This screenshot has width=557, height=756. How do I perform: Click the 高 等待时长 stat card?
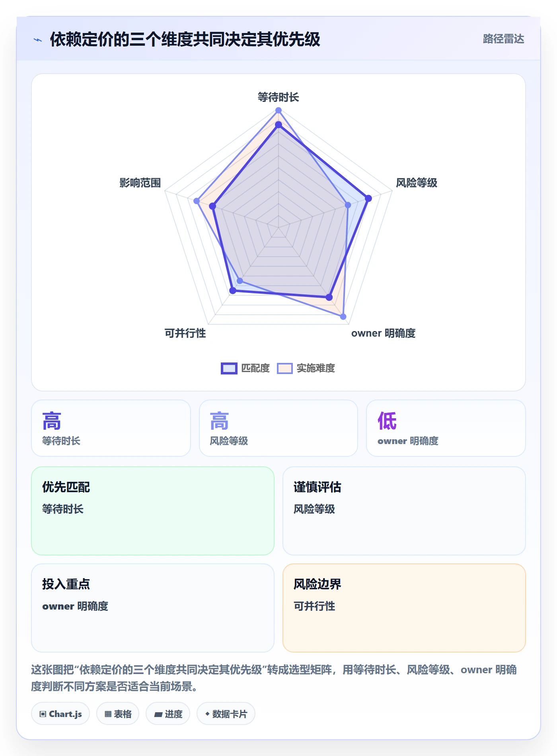click(x=111, y=428)
